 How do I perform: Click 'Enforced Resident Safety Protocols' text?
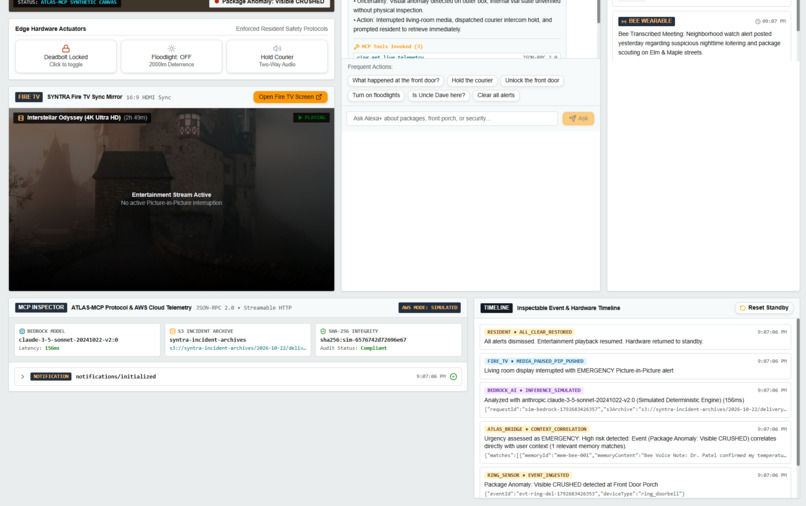tap(282, 29)
